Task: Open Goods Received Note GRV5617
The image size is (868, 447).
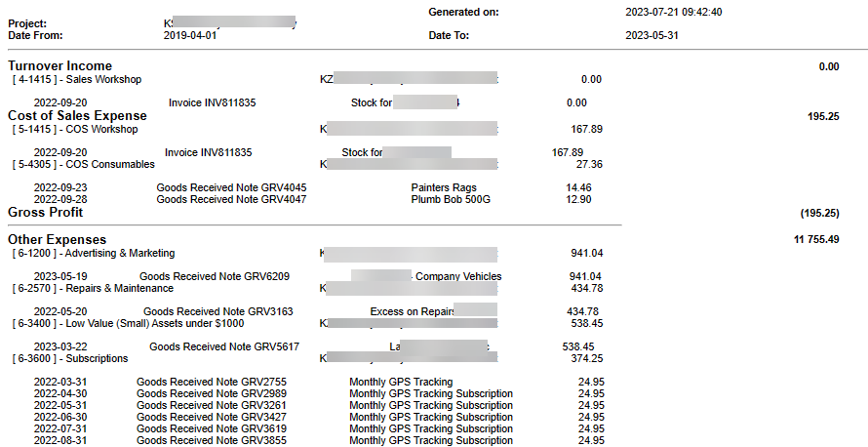Action: click(224, 346)
